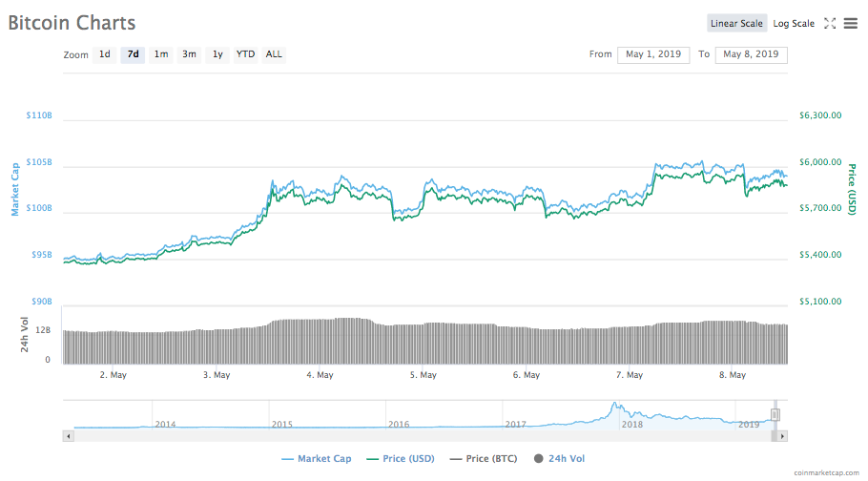Click the $6,300.00 price axis label

click(820, 115)
